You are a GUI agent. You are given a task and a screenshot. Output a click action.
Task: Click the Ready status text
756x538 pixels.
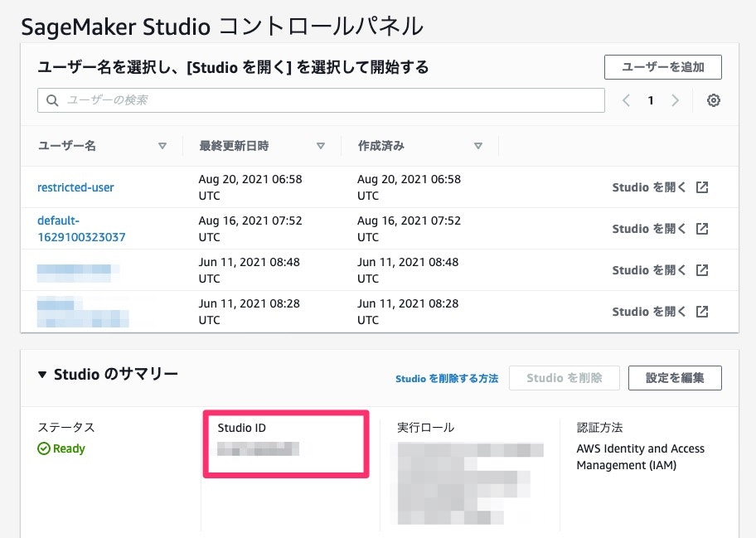tap(69, 448)
